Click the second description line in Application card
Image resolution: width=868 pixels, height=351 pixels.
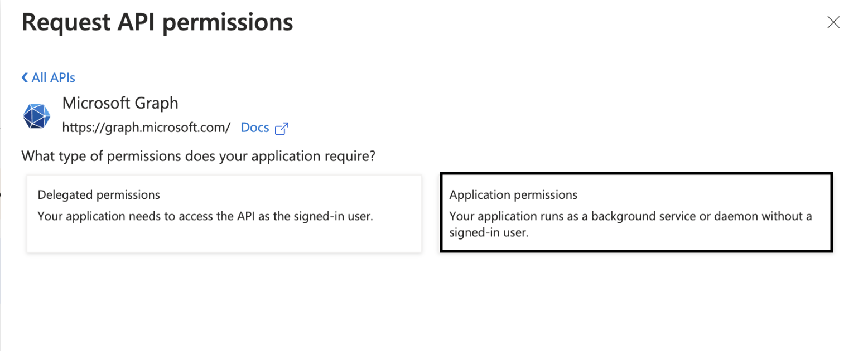pos(489,233)
